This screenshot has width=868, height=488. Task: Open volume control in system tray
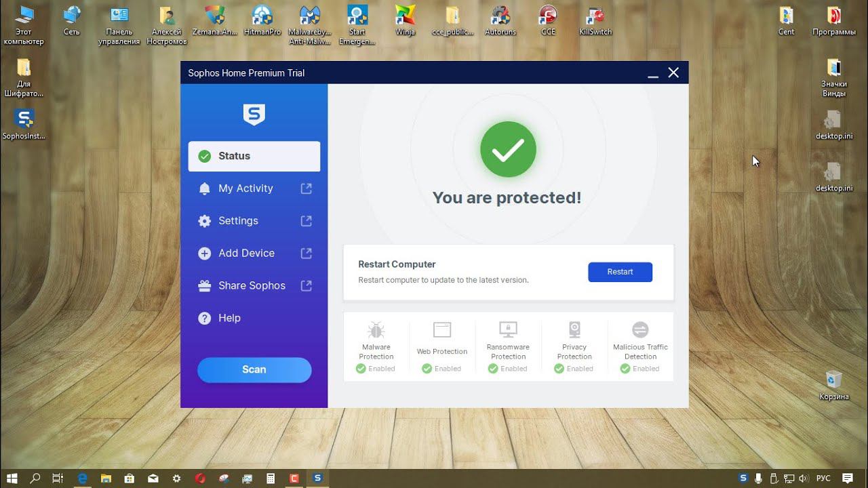tap(802, 478)
